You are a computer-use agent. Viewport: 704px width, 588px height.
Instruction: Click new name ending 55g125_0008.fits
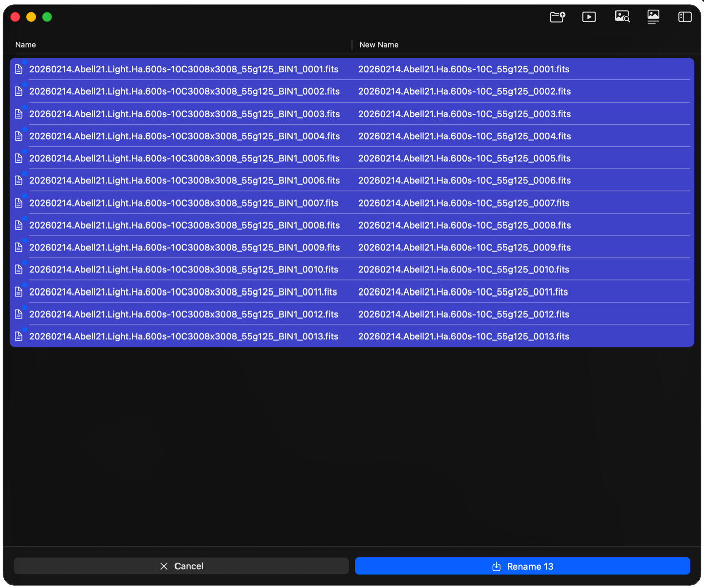(464, 225)
